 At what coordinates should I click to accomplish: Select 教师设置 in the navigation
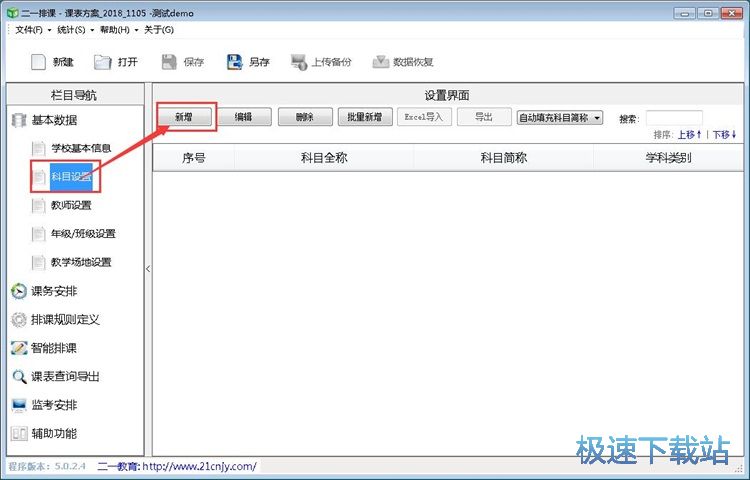pyautogui.click(x=71, y=206)
